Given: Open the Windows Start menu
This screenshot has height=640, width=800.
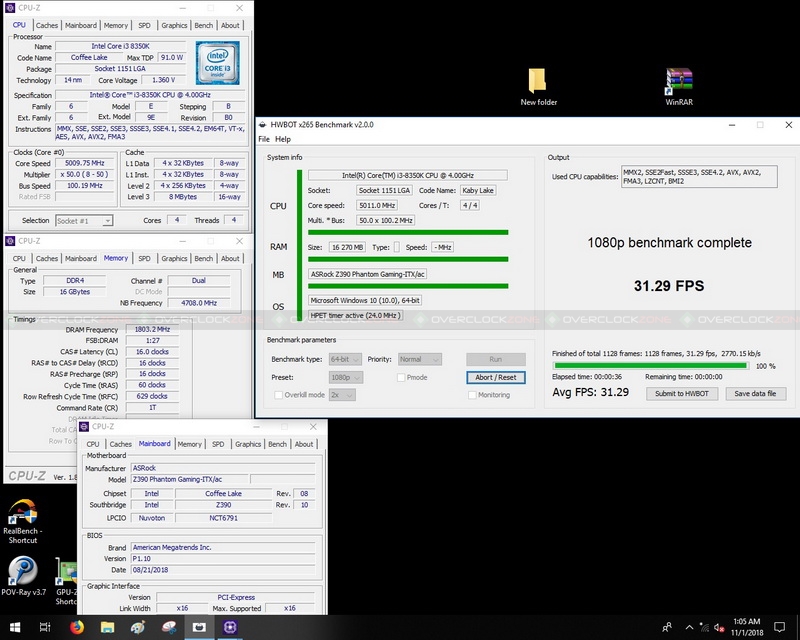Looking at the screenshot, I should (x=14, y=627).
